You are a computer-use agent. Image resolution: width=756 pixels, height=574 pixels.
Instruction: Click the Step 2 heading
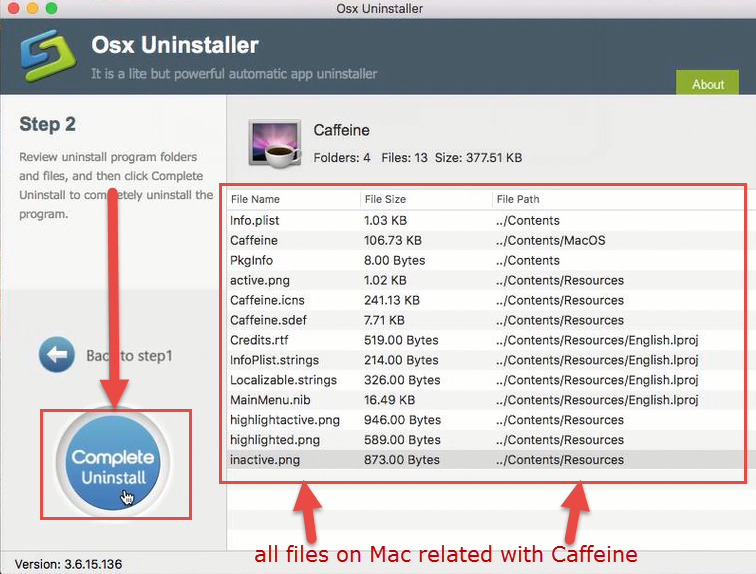[47, 124]
